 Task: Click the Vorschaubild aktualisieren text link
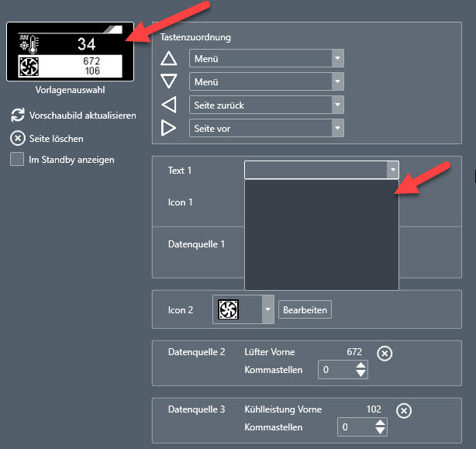click(x=83, y=116)
